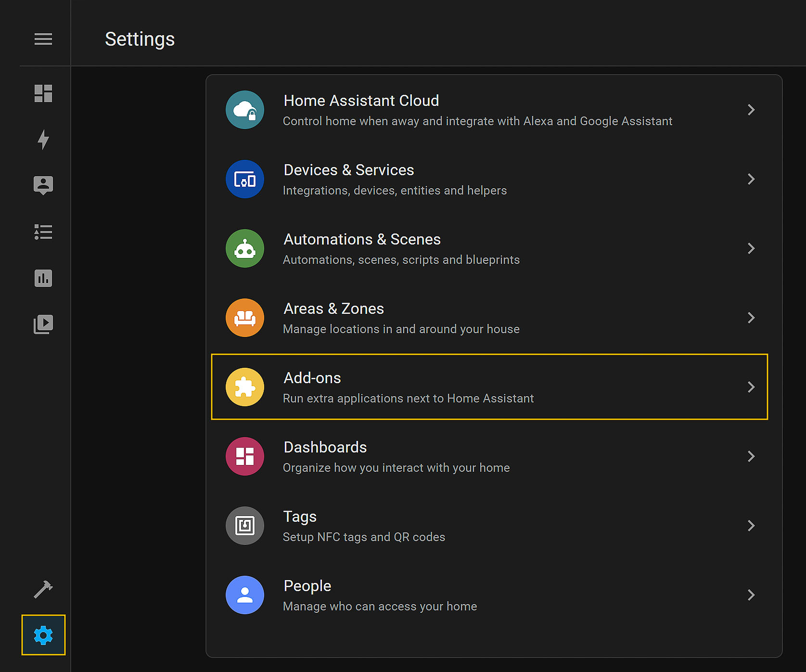Open Areas & Zones title

(x=334, y=309)
